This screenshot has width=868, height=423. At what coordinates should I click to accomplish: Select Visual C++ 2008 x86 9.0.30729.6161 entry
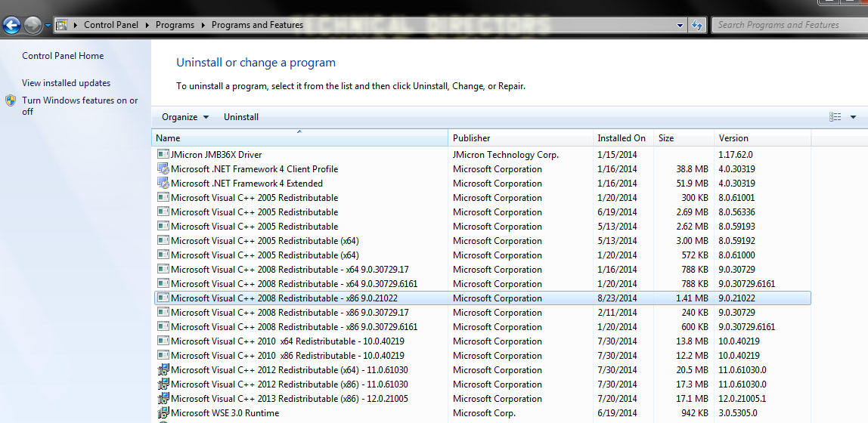pos(481,327)
